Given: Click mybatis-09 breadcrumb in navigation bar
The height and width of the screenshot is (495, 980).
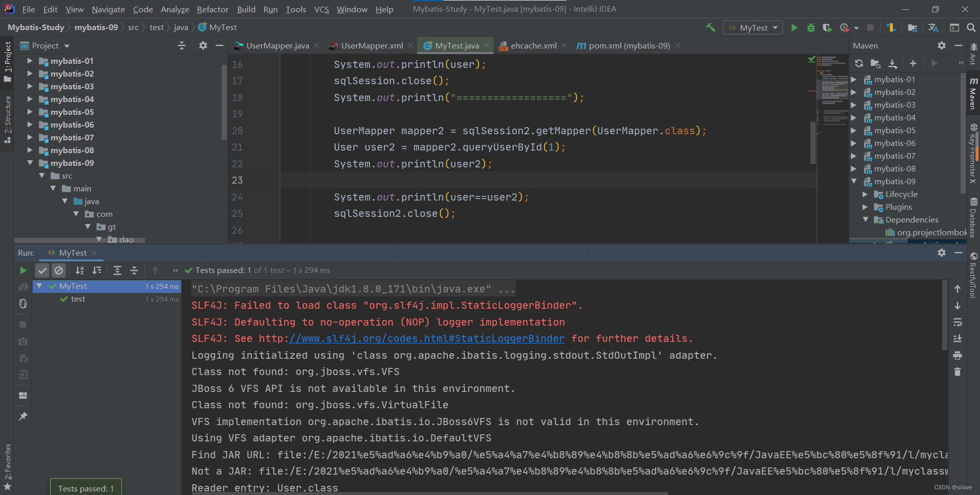Looking at the screenshot, I should (96, 27).
